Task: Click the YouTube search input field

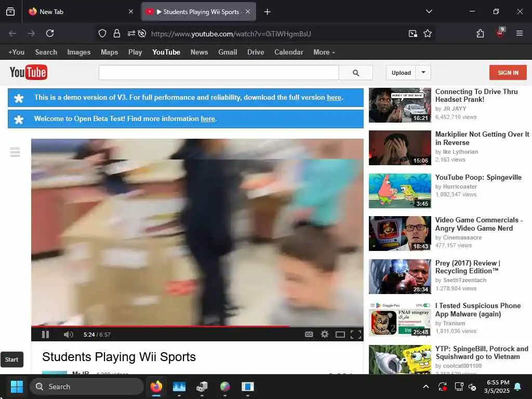Action: pyautogui.click(x=219, y=73)
